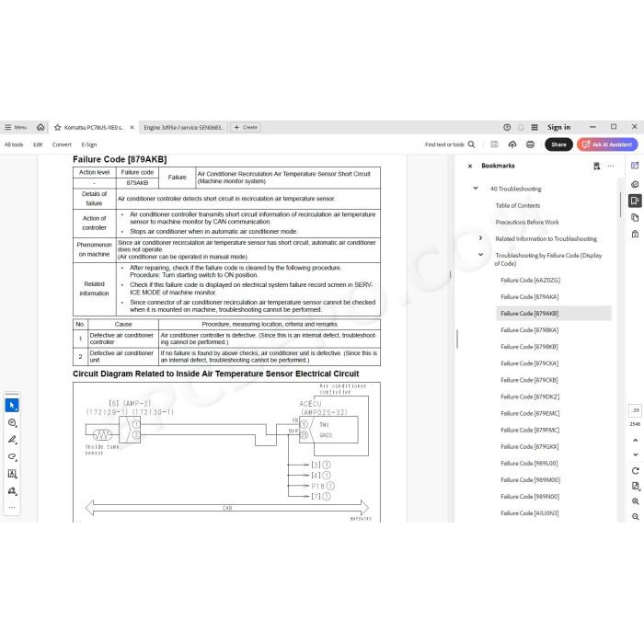
Task: Select bookmark Failure Code [879AKB]
Action: tap(554, 314)
